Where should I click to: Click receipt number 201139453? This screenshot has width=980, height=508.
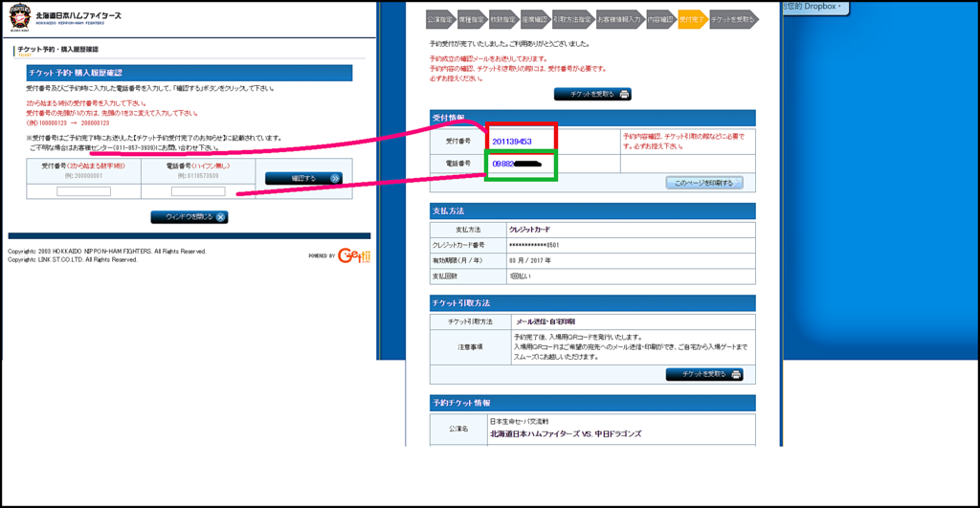pyautogui.click(x=512, y=142)
